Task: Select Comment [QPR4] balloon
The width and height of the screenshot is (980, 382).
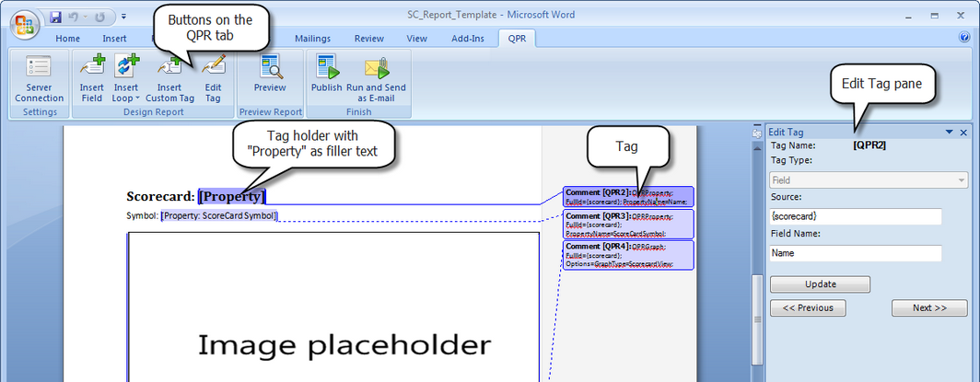Action: (629, 255)
